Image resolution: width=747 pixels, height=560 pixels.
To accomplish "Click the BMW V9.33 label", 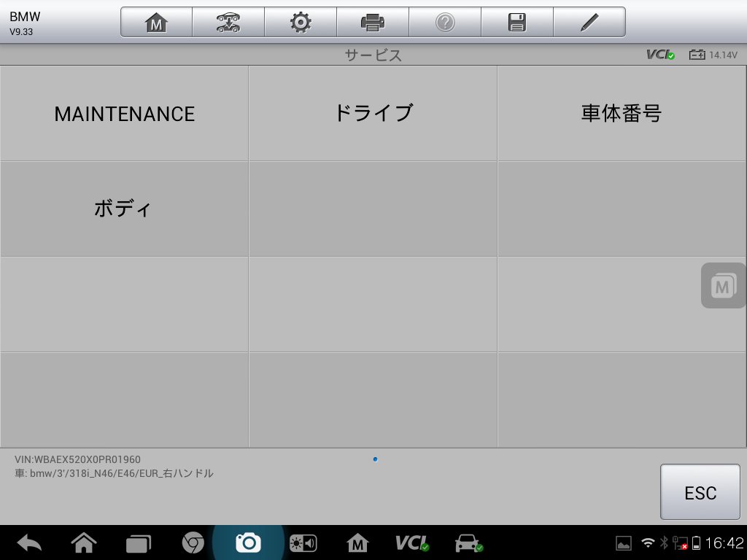I will click(x=25, y=23).
